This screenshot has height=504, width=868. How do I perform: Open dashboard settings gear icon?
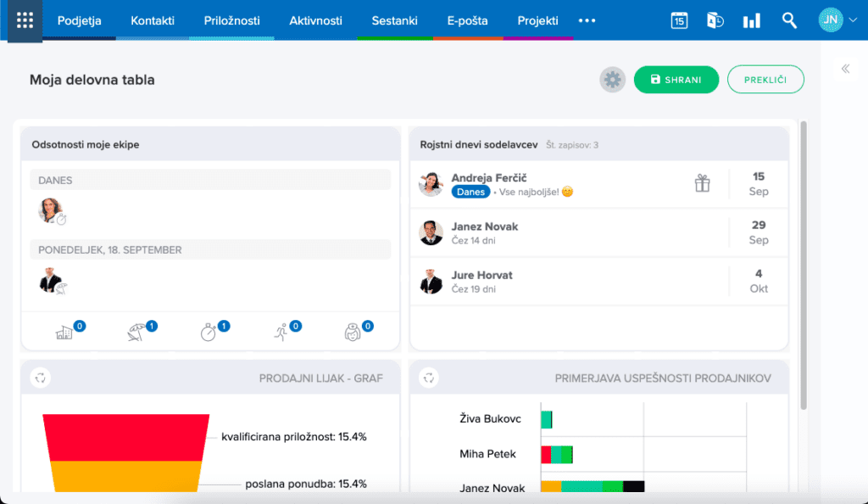tap(612, 80)
